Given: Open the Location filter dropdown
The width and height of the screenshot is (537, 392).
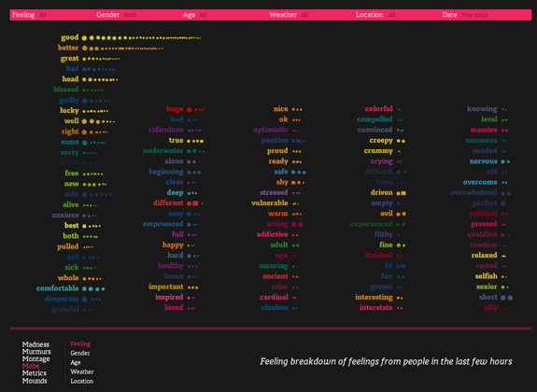Looking at the screenshot, I should 375,15.
